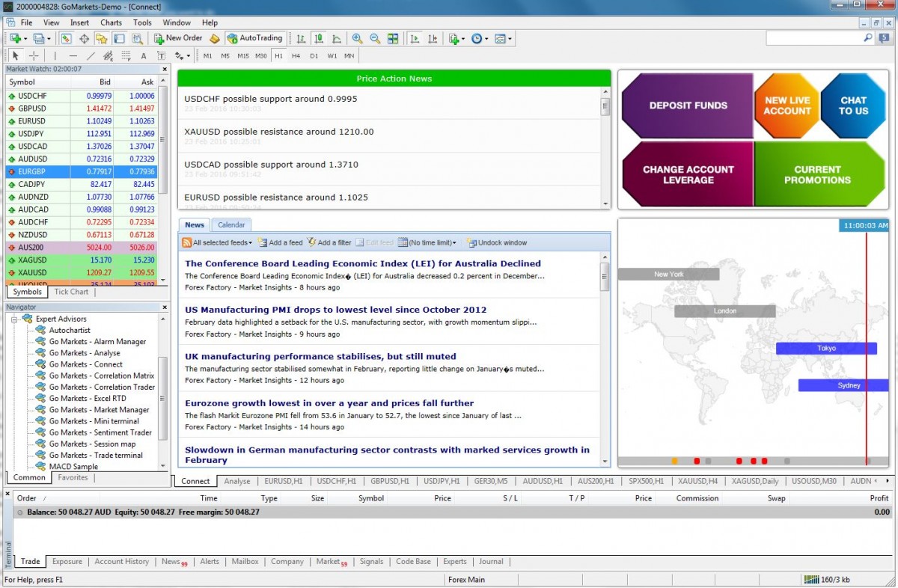Click the Tile Windows grid icon
This screenshot has height=588, width=898.
click(393, 38)
